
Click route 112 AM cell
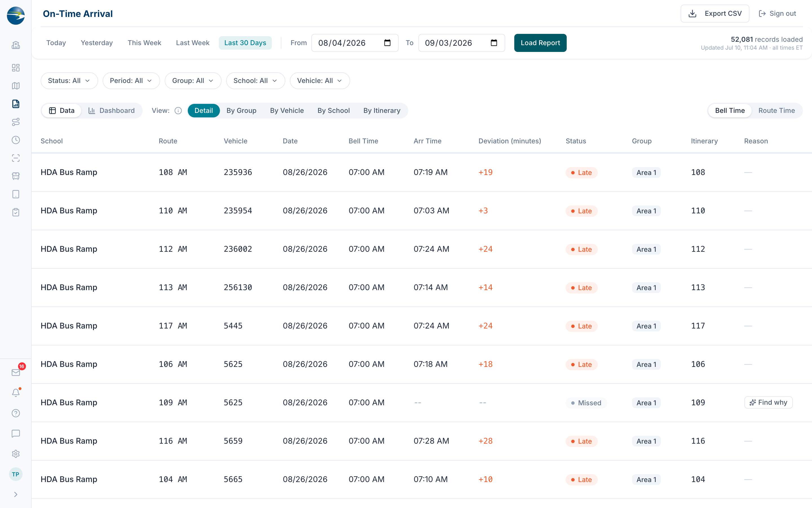(x=173, y=249)
